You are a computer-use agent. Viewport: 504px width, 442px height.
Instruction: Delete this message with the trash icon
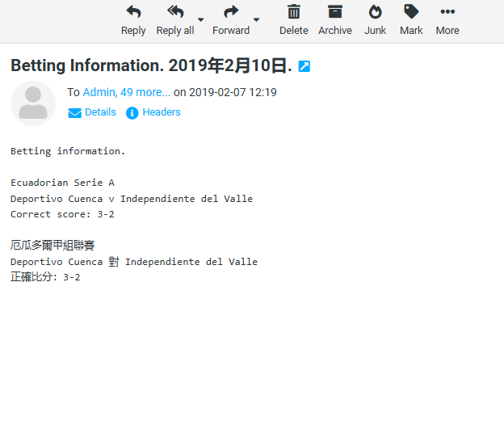(294, 12)
